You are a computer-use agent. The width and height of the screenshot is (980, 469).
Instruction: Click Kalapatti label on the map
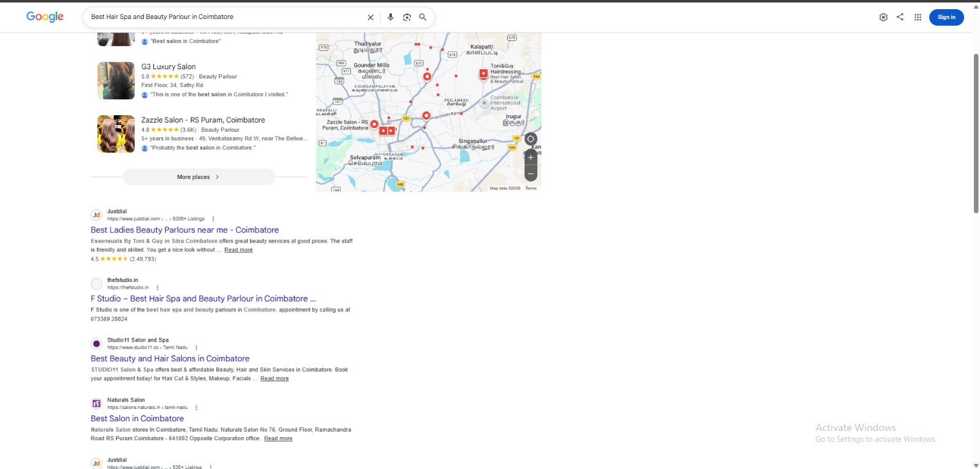click(x=482, y=50)
